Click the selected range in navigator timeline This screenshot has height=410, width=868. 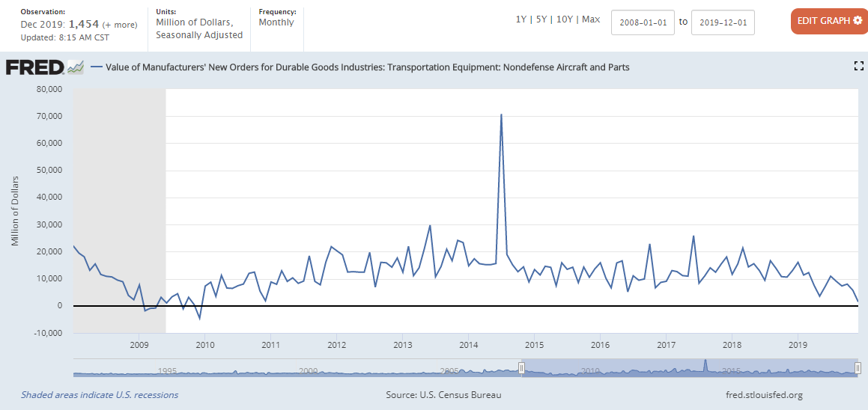[x=689, y=367]
